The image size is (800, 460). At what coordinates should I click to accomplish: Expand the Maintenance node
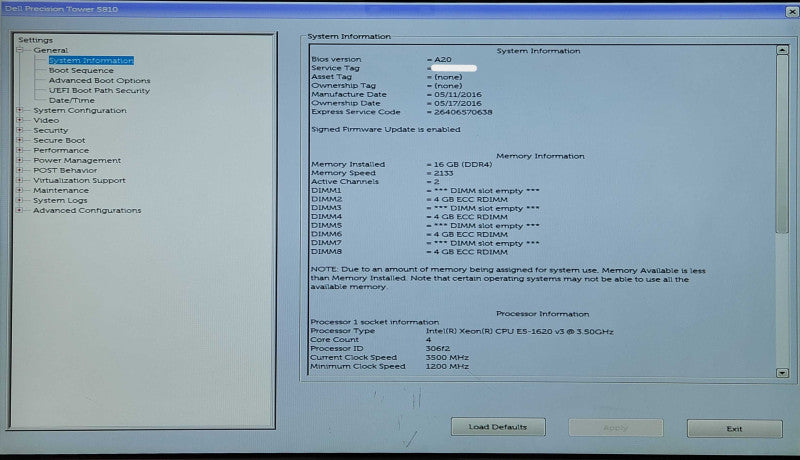[20, 190]
